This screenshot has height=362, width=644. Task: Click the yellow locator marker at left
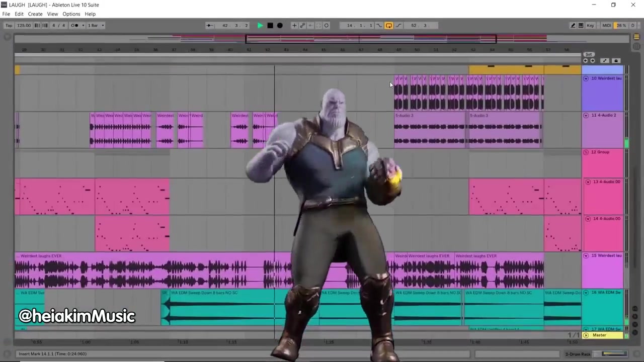[x=17, y=70]
